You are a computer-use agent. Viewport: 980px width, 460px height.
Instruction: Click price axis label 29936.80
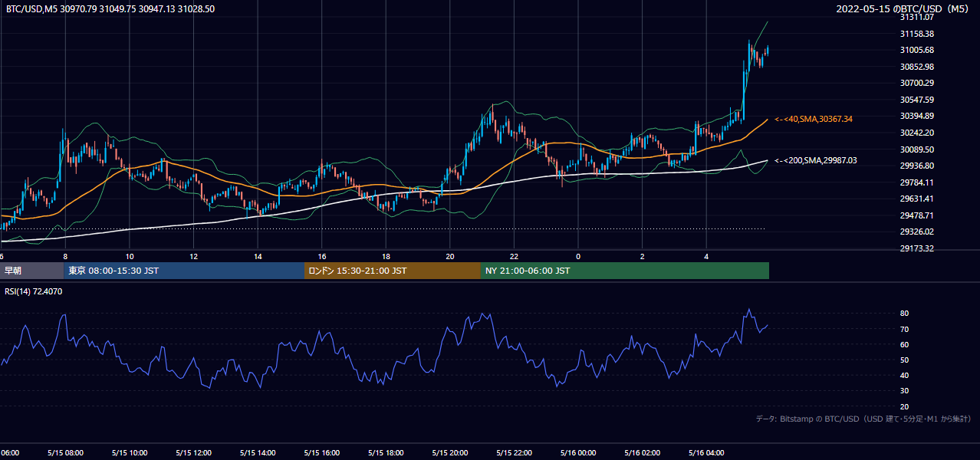(916, 166)
